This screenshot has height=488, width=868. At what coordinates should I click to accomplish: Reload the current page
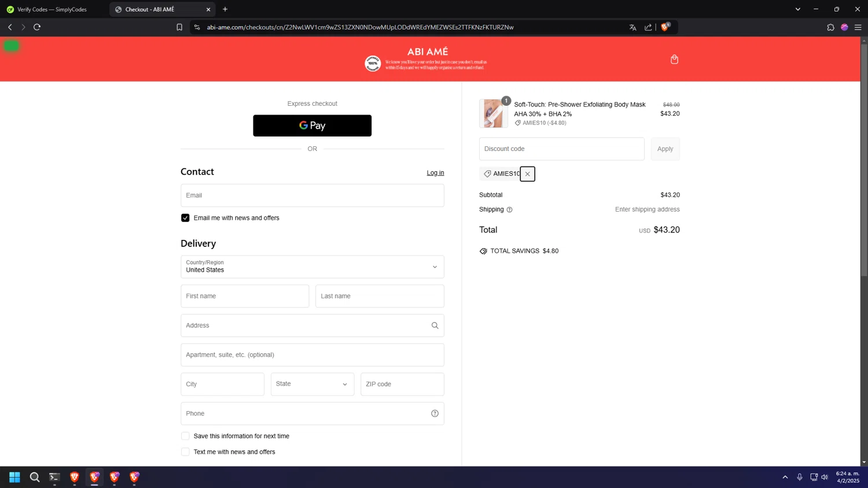click(x=37, y=27)
